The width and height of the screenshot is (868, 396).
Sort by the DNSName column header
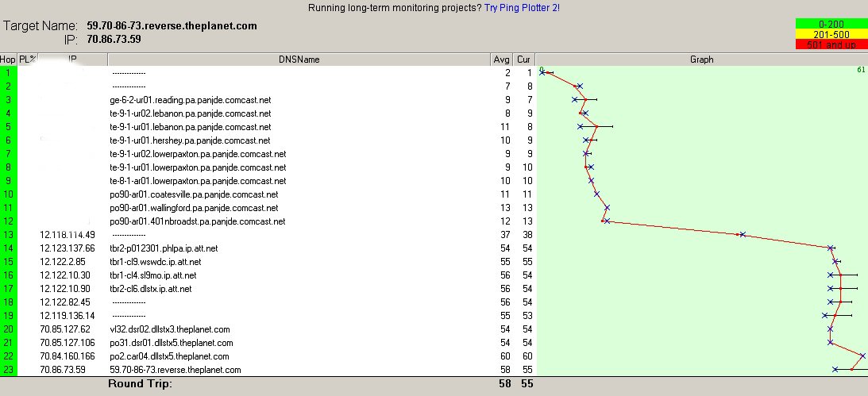(299, 60)
